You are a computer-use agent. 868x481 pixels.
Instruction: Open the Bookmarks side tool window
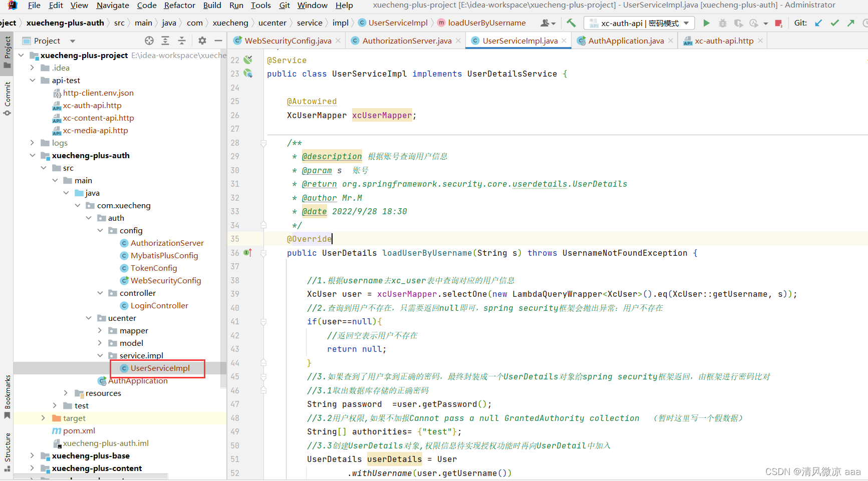7,396
